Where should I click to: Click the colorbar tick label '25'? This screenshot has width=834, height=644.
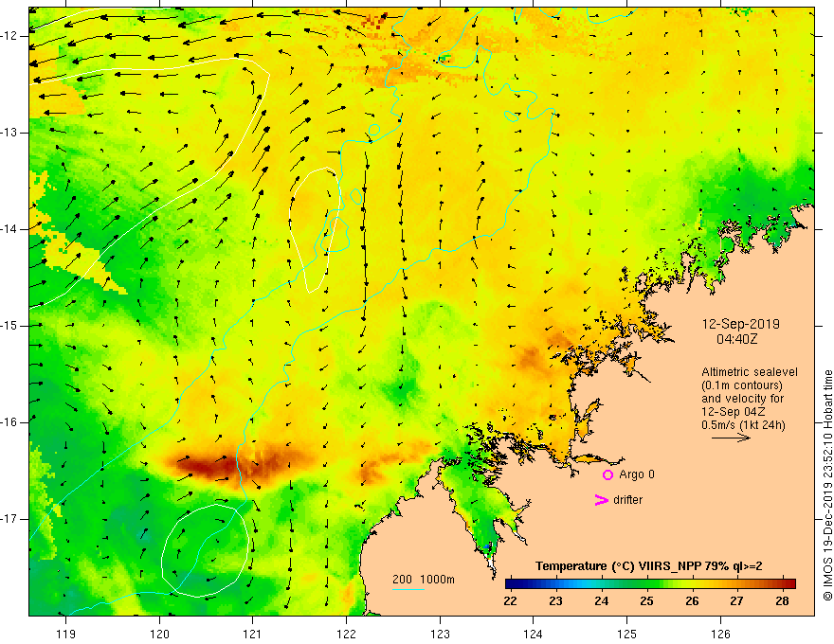pos(646,601)
